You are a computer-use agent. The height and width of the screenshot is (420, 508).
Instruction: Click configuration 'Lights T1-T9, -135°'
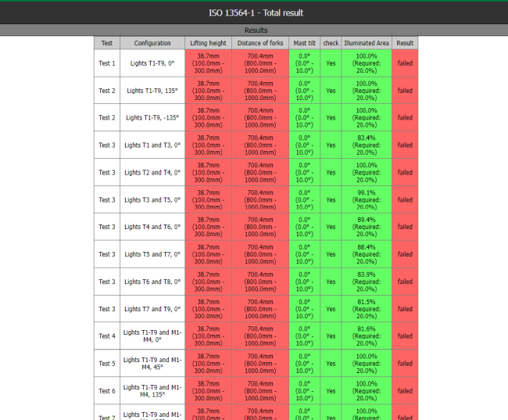coord(152,118)
